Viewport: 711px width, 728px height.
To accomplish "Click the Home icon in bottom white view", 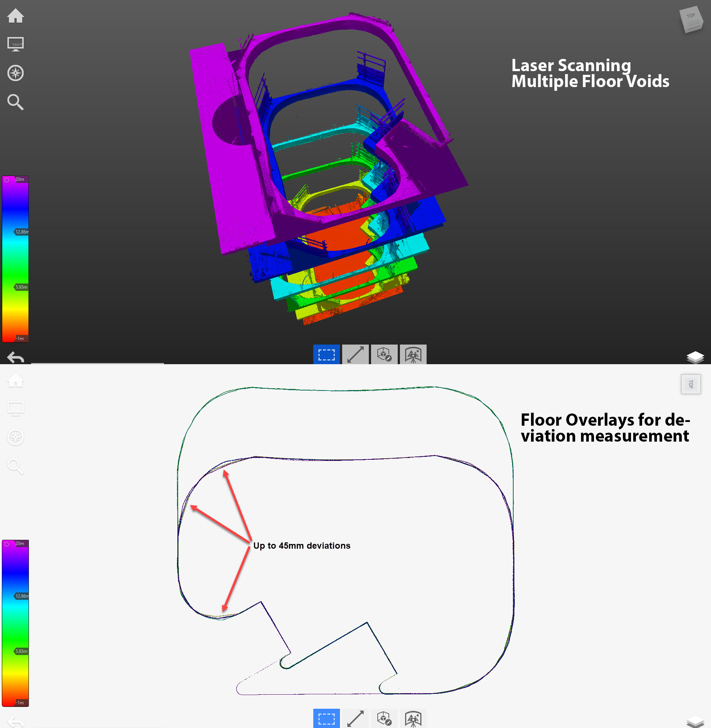I will click(x=15, y=380).
